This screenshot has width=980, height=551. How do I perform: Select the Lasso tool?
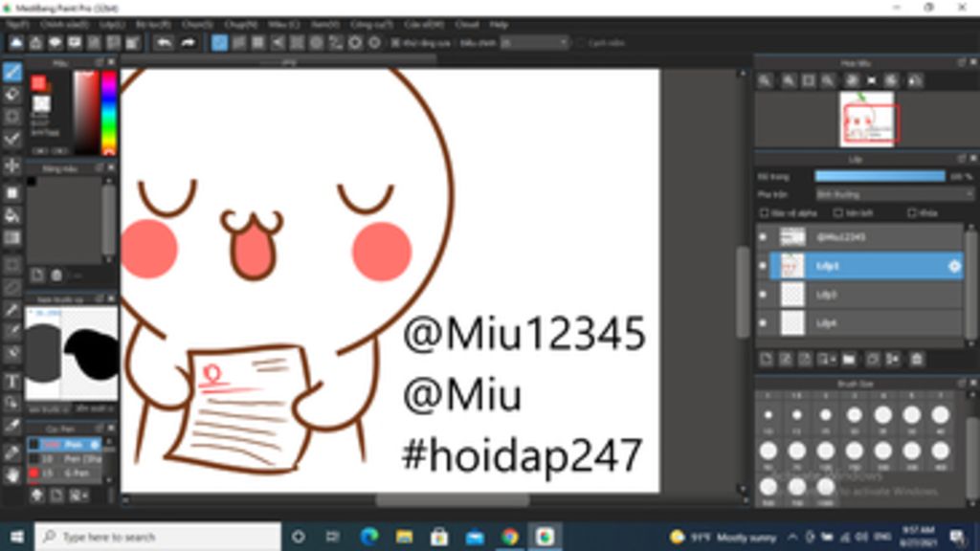(11, 287)
